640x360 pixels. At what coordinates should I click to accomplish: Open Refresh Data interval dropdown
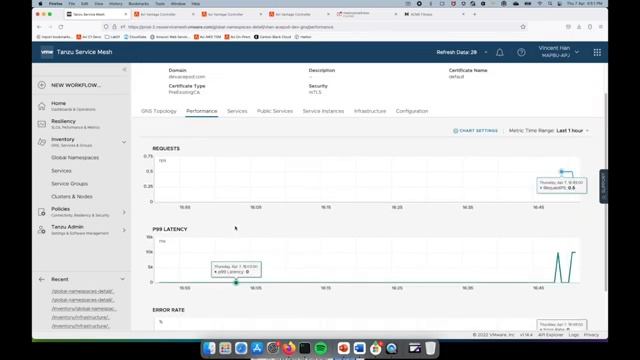[462, 52]
